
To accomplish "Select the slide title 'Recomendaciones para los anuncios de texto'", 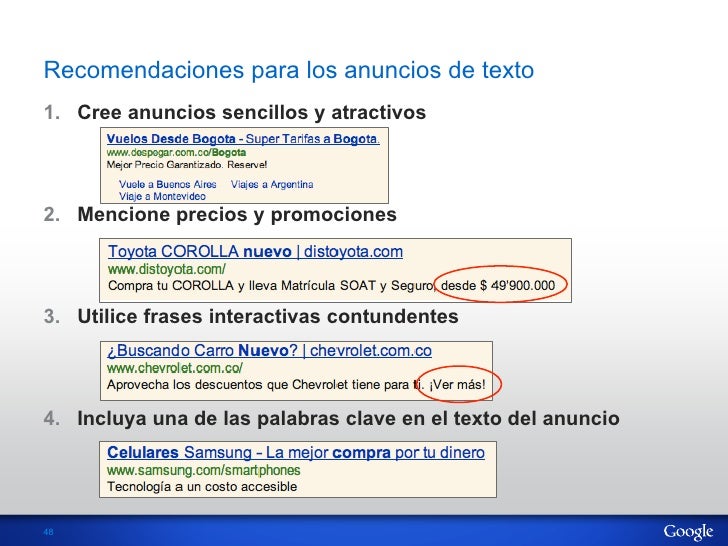I will coord(288,70).
